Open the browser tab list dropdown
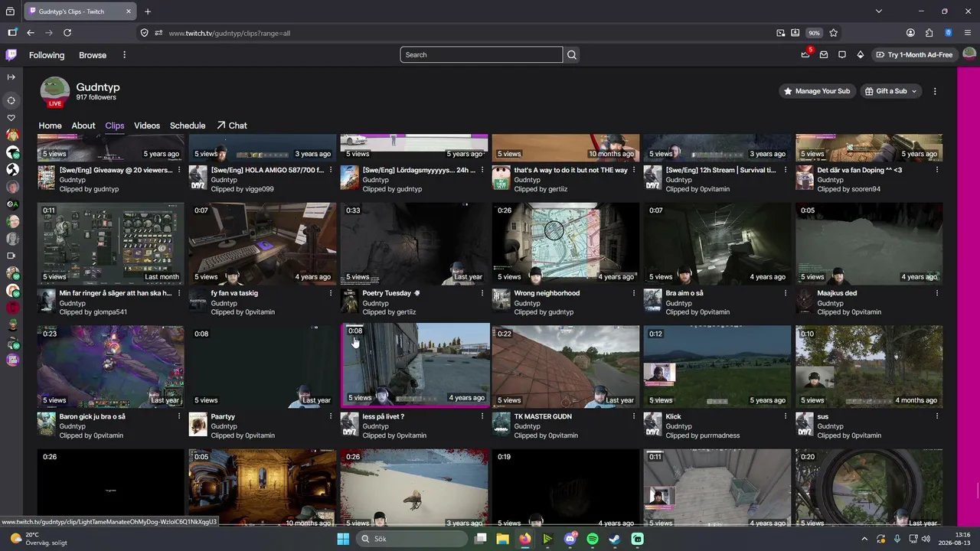Viewport: 980px width, 551px height. click(878, 11)
